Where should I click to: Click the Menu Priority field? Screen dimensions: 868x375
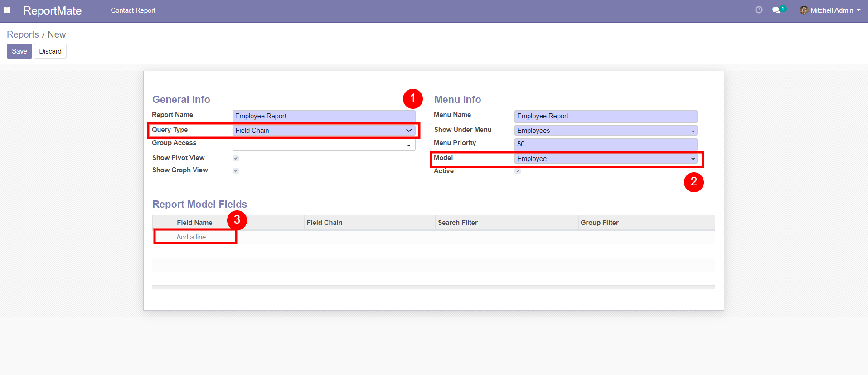[x=605, y=144]
